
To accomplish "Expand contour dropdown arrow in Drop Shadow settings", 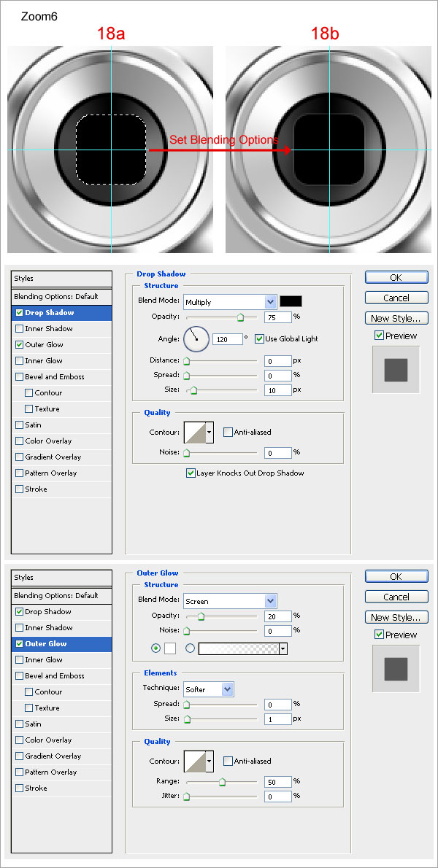I will pyautogui.click(x=210, y=433).
